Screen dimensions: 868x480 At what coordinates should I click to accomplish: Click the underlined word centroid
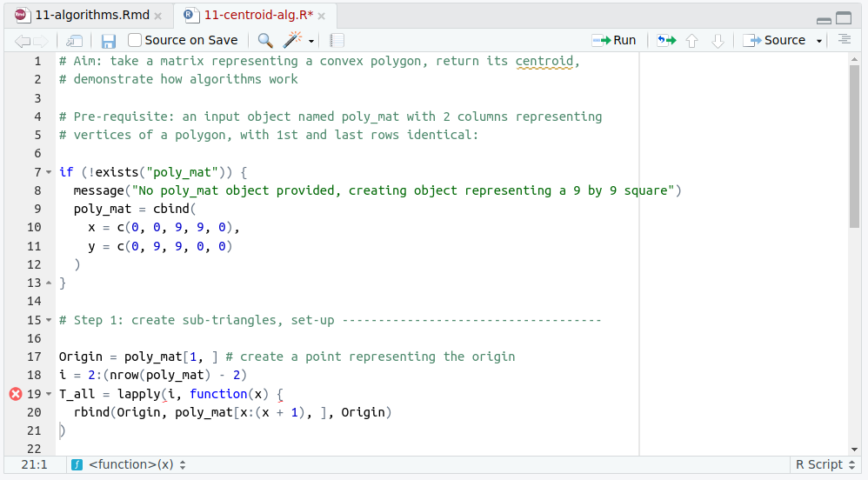[x=544, y=61]
